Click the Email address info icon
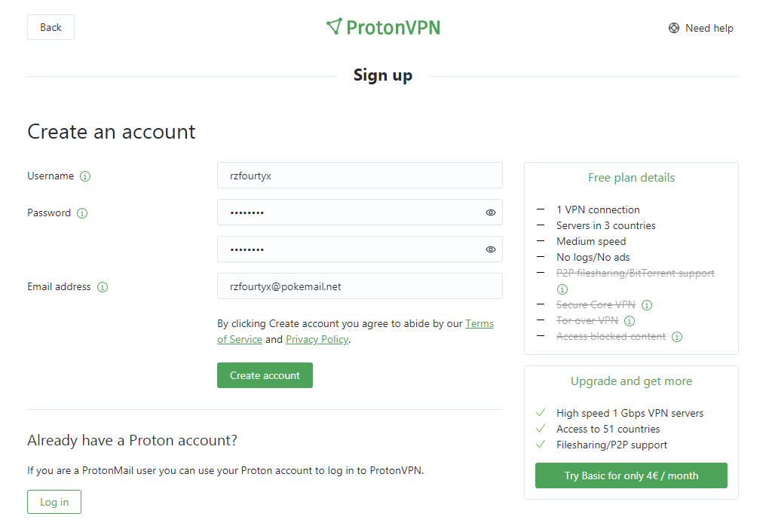769x532 pixels. 103,287
